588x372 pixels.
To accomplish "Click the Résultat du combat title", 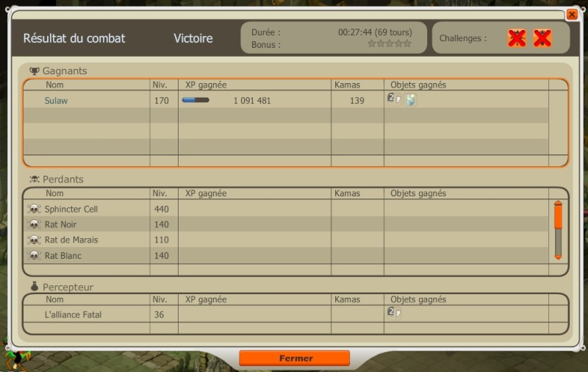I will (74, 38).
